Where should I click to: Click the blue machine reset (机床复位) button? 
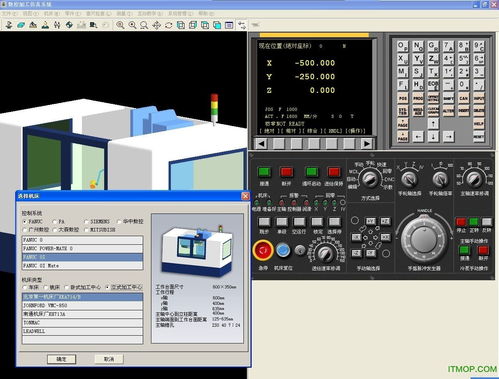tap(283, 250)
